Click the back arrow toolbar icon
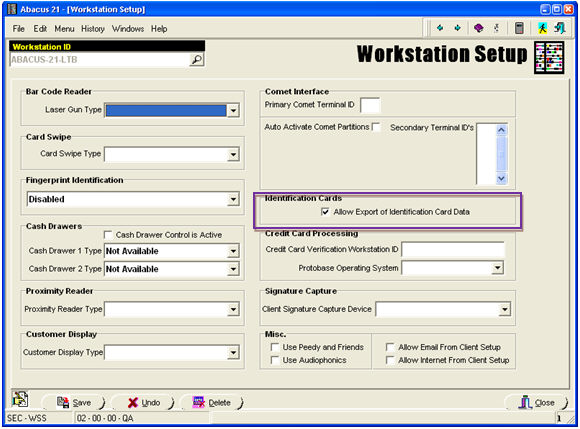580x429 pixels. tap(440, 28)
